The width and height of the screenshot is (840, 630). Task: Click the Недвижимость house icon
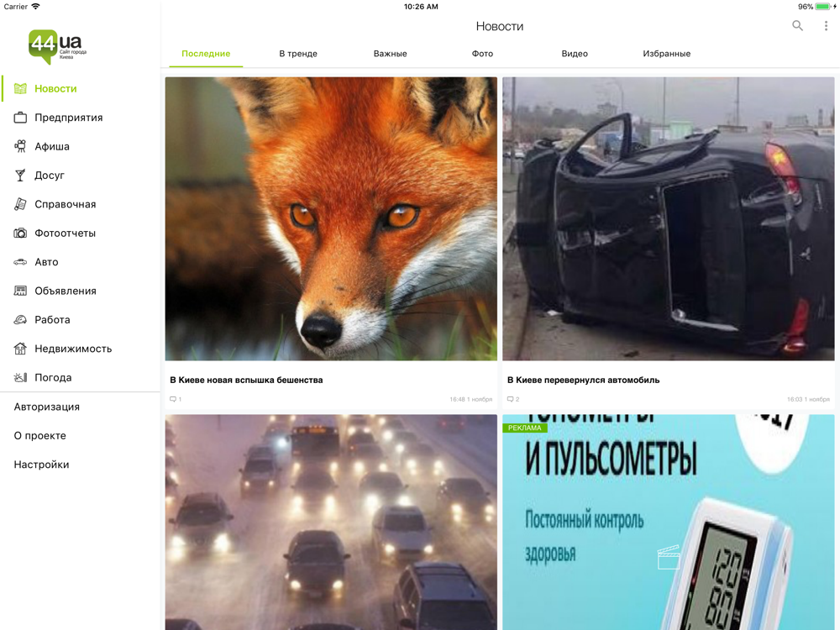pyautogui.click(x=20, y=349)
